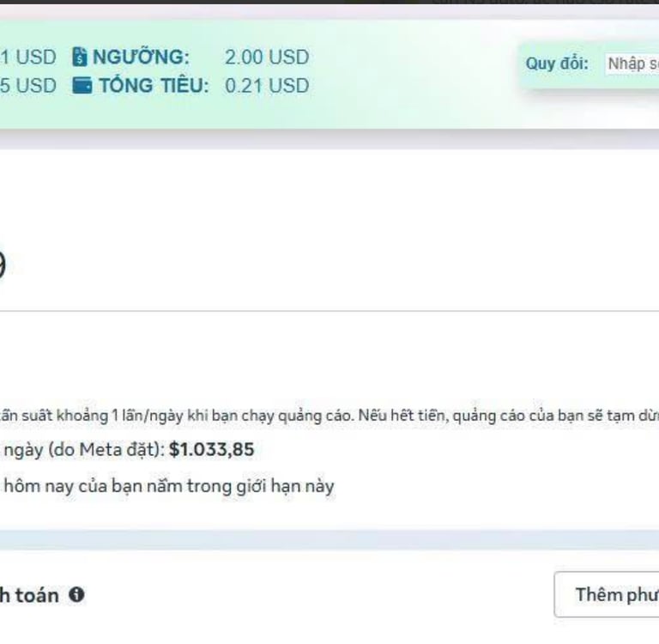Image resolution: width=659 pixels, height=644 pixels.
Task: Click the $1.033,85 daily limit amount
Action: [211, 449]
